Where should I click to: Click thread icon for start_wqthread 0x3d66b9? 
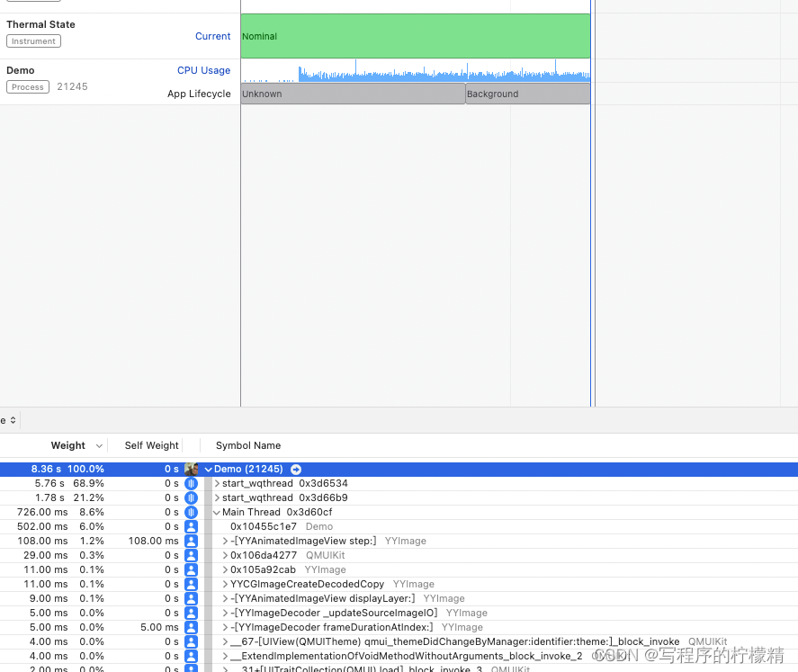point(192,497)
